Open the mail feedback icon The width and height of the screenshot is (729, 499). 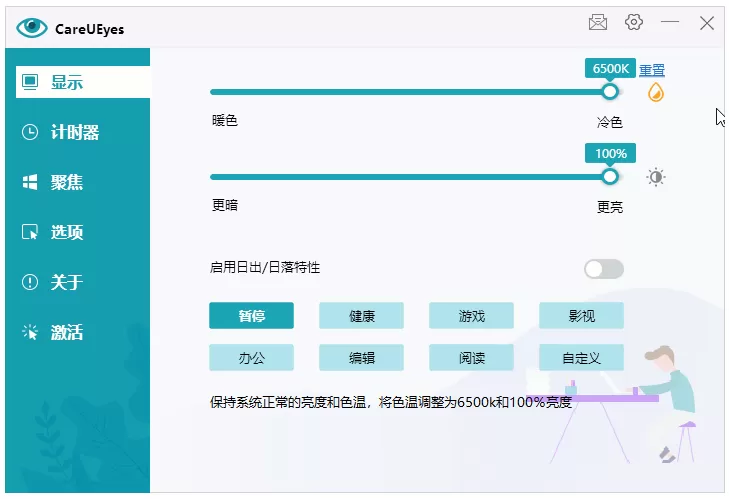(597, 22)
